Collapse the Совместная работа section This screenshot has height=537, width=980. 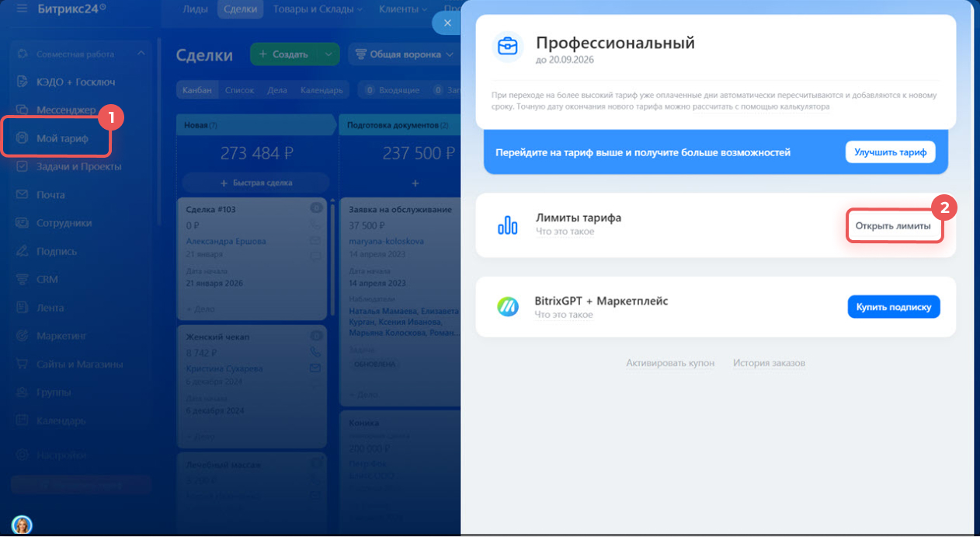click(x=141, y=54)
